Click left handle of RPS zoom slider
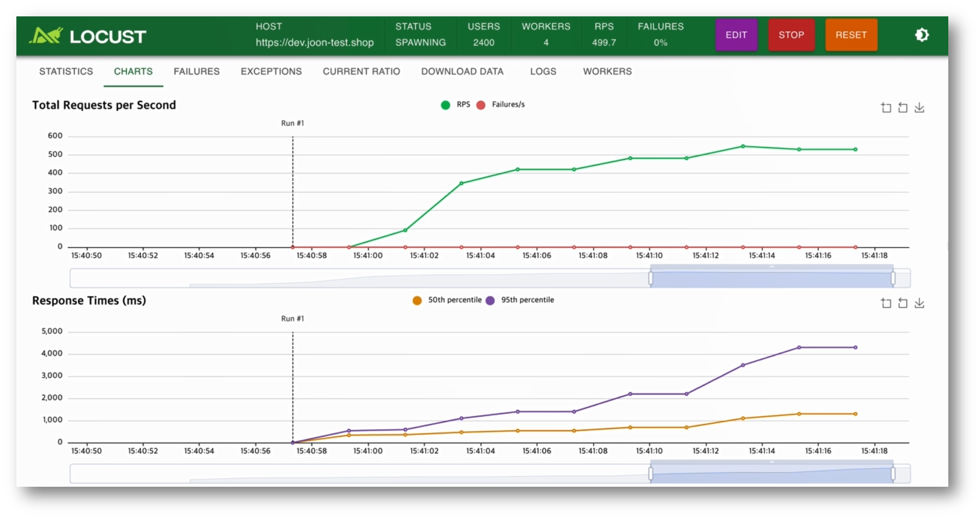The image size is (980, 519). [651, 278]
